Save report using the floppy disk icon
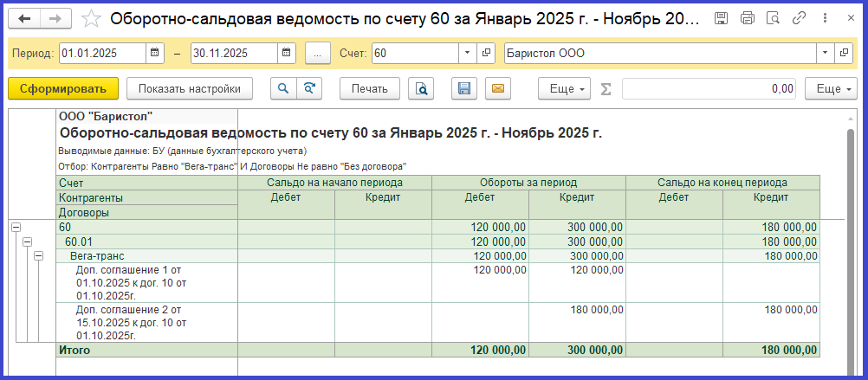This screenshot has width=868, height=380. (464, 88)
